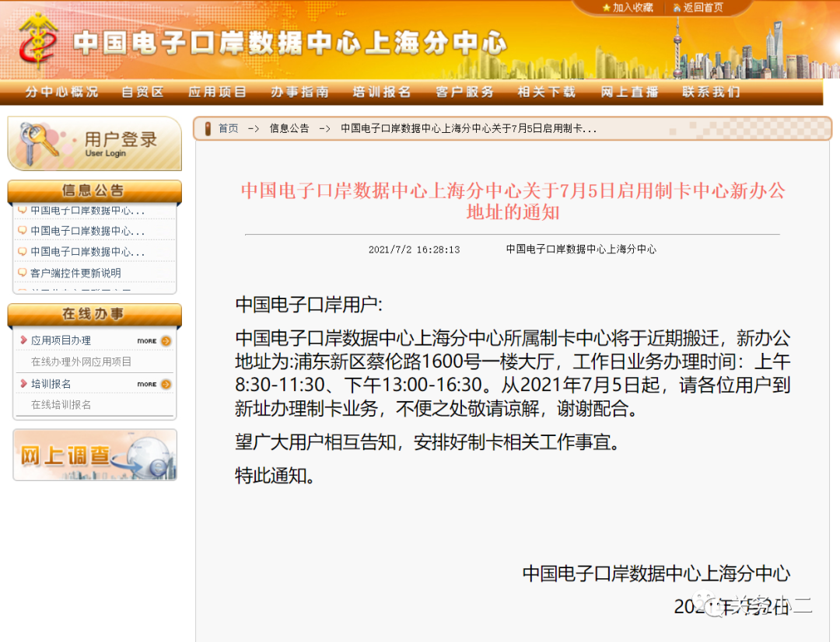The height and width of the screenshot is (642, 840).
Task: Open the 办事指南 menu in the navigation bar
Action: [299, 92]
